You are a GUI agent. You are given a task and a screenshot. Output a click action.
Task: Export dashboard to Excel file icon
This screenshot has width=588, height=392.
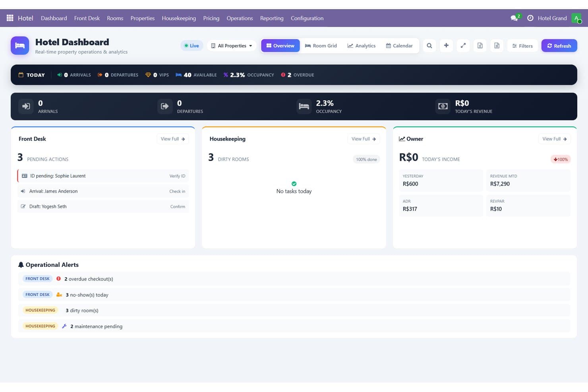(x=480, y=46)
